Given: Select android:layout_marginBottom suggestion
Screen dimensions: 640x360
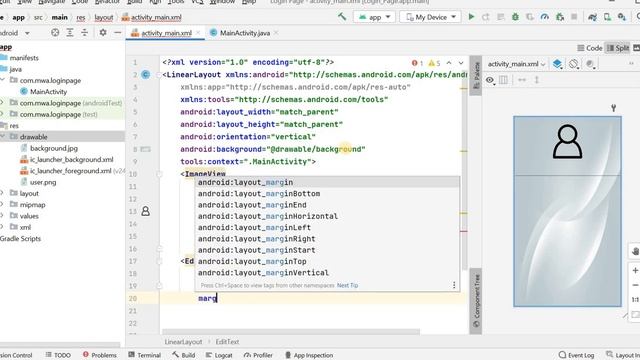Looking at the screenshot, I should click(x=327, y=193).
